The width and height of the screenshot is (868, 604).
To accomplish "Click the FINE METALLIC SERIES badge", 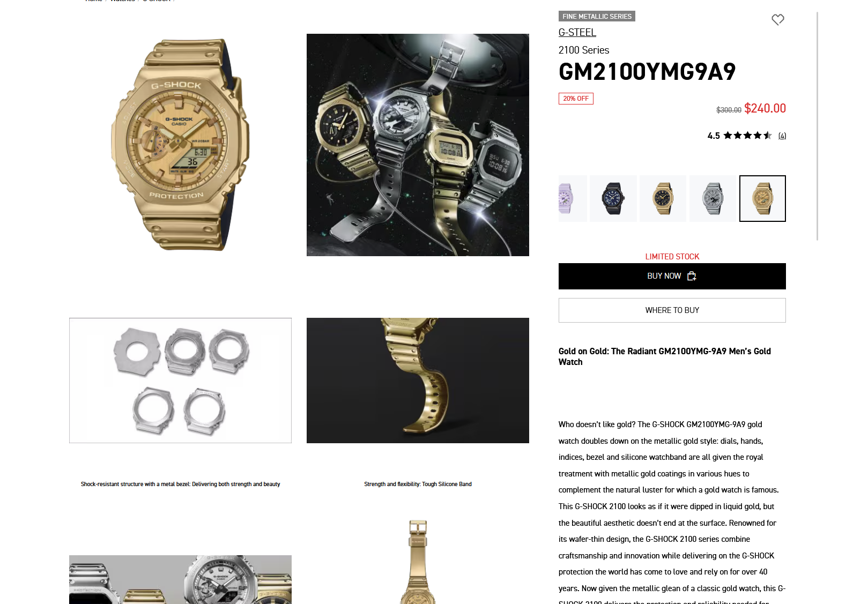I will (x=597, y=16).
